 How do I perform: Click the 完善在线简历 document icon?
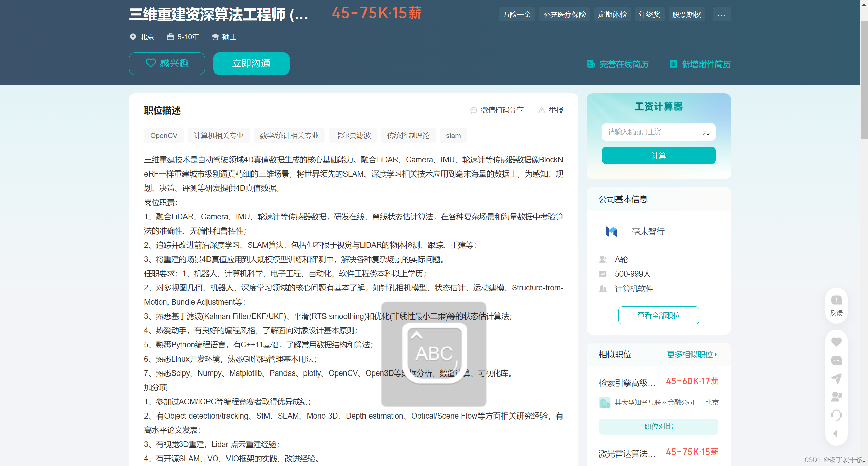[x=591, y=64]
